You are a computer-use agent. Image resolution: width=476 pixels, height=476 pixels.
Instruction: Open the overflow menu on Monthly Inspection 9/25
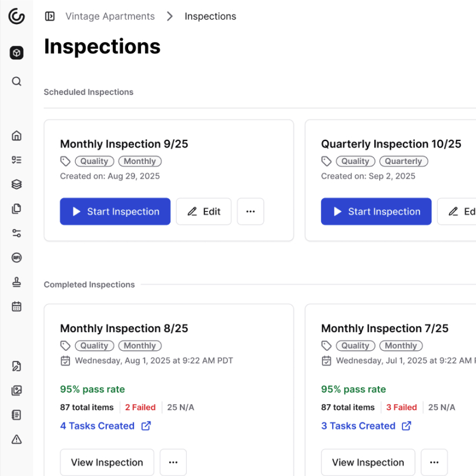click(250, 212)
